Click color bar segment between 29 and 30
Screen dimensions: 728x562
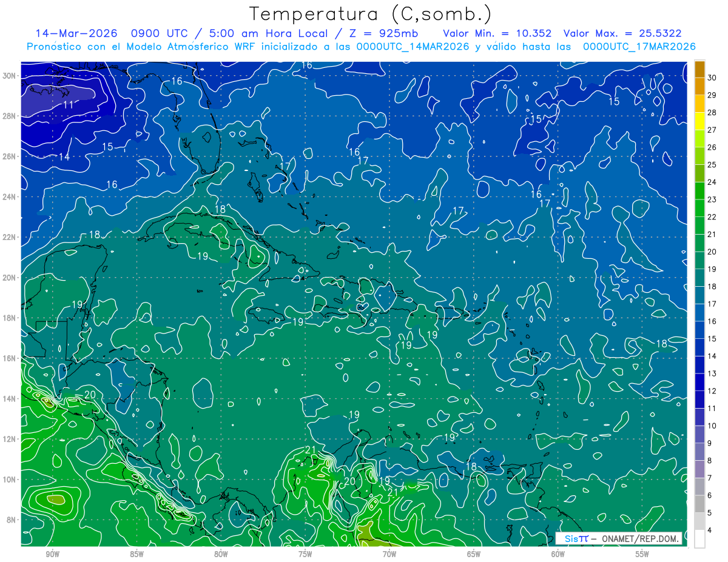[699, 86]
